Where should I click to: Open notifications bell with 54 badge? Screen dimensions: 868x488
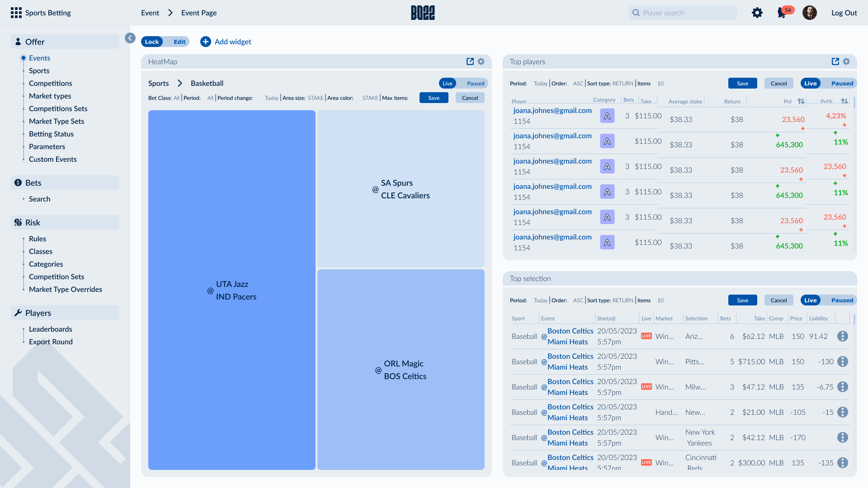782,13
